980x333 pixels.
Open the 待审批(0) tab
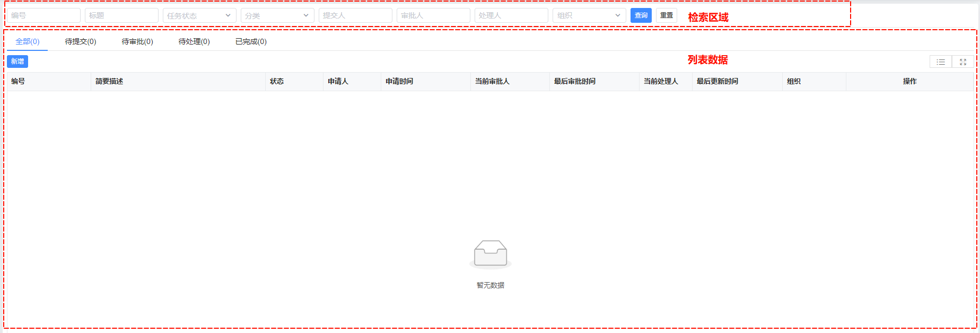[x=137, y=41]
